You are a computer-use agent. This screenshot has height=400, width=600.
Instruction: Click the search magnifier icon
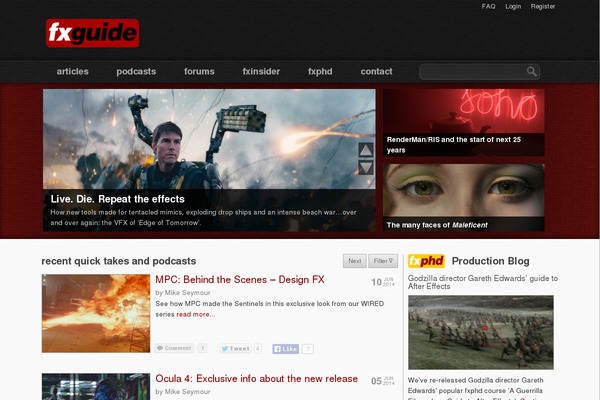coord(531,72)
